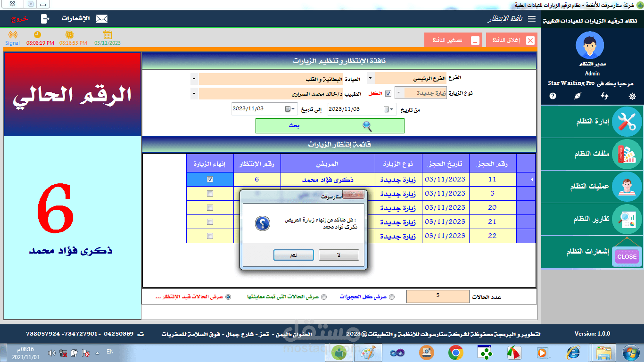Uncheck the إنهاء الزيارة checkbox for ذكرى فؤاد محمد
The image size is (644, 362).
[x=209, y=179]
